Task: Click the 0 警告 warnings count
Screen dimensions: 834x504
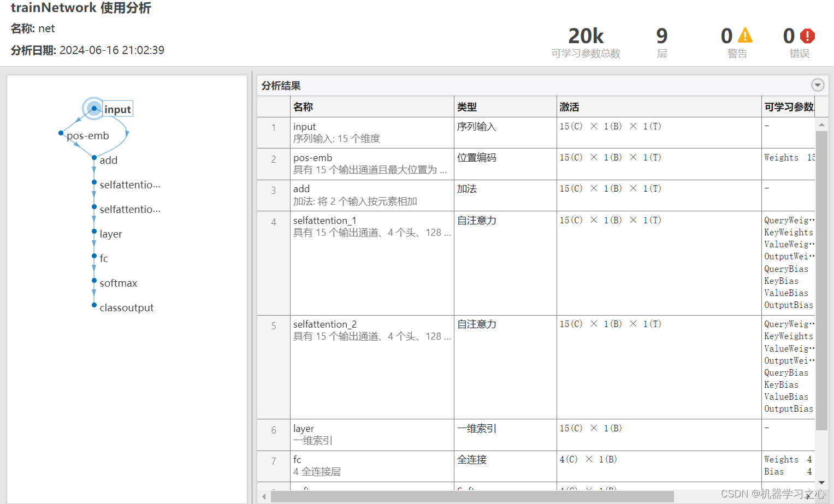Action: [737, 43]
